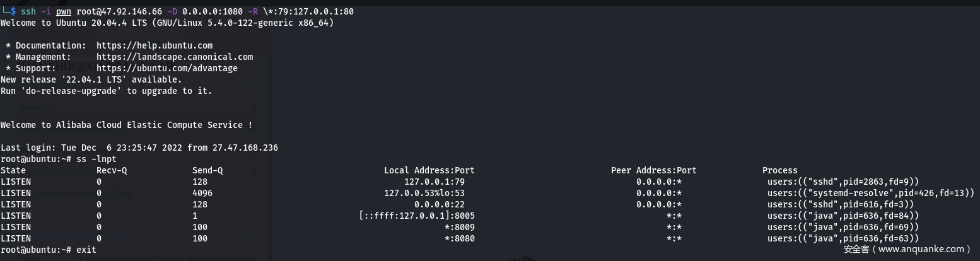The image size is (980, 261).
Task: Click the 'Send-Q' column header
Action: point(207,170)
